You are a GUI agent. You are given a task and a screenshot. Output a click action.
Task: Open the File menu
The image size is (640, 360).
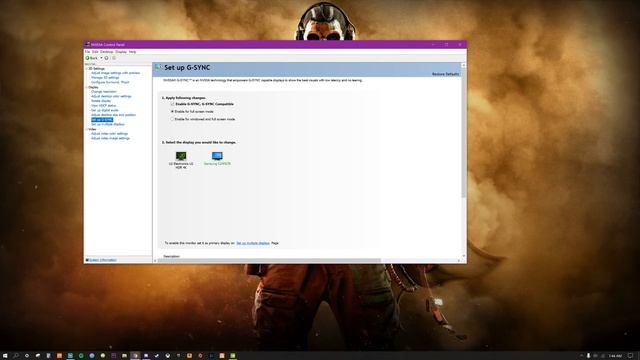coord(87,52)
